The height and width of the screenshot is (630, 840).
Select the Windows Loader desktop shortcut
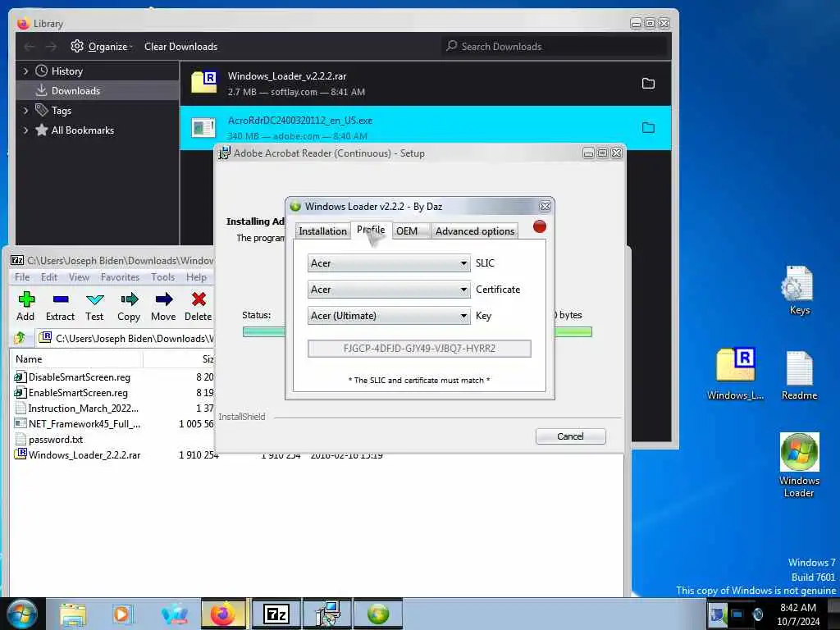pos(799,464)
